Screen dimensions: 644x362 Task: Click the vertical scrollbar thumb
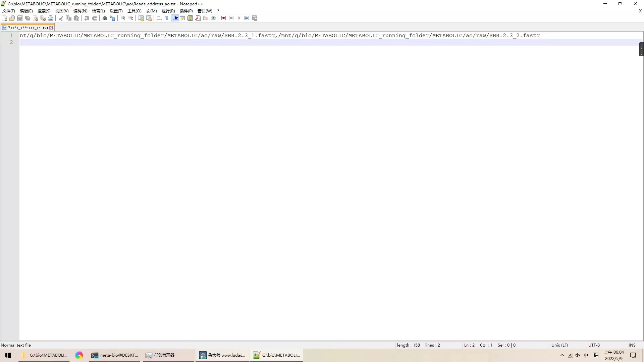click(641, 49)
